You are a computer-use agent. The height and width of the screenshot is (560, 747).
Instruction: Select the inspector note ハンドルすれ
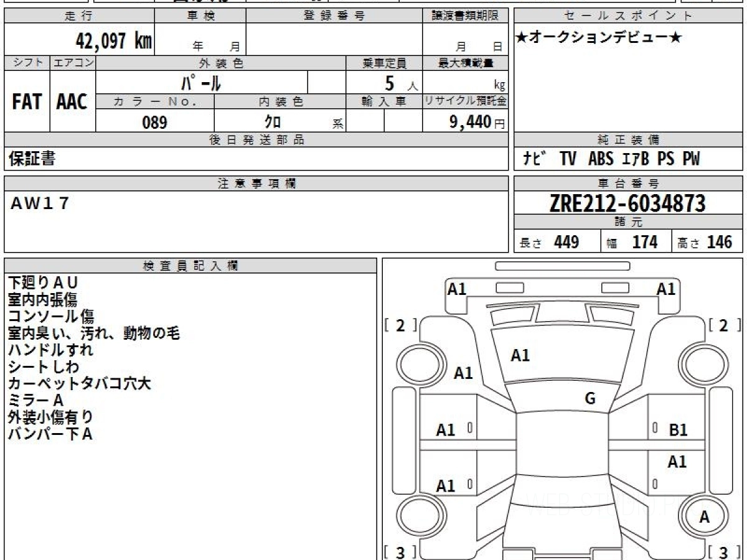(x=51, y=350)
